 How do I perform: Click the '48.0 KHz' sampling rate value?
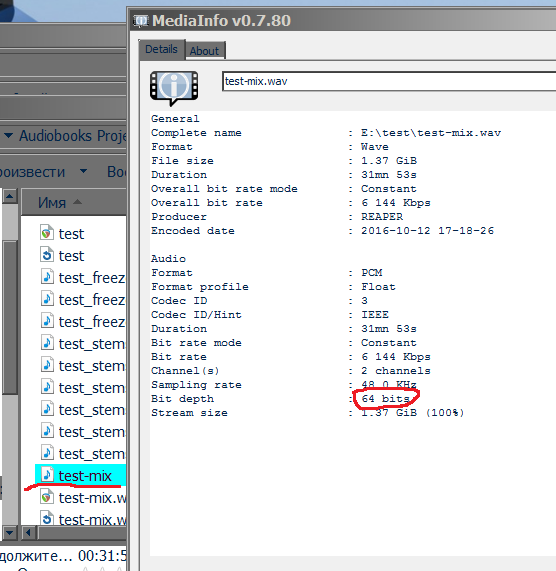point(389,385)
